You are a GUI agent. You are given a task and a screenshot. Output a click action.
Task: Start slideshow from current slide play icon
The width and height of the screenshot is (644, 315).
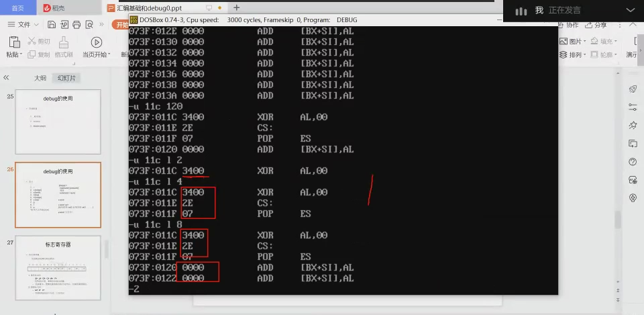(97, 42)
